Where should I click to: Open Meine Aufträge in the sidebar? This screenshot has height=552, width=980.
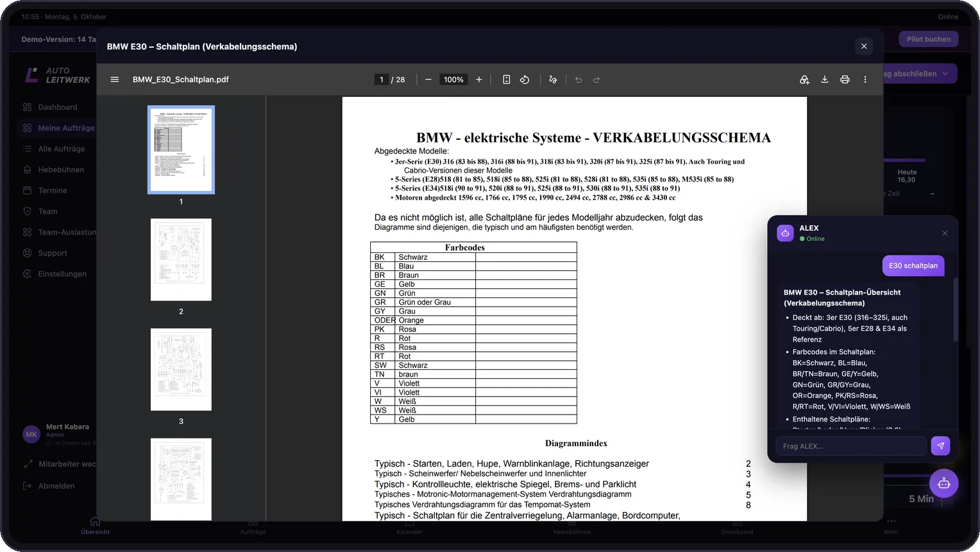[58, 128]
